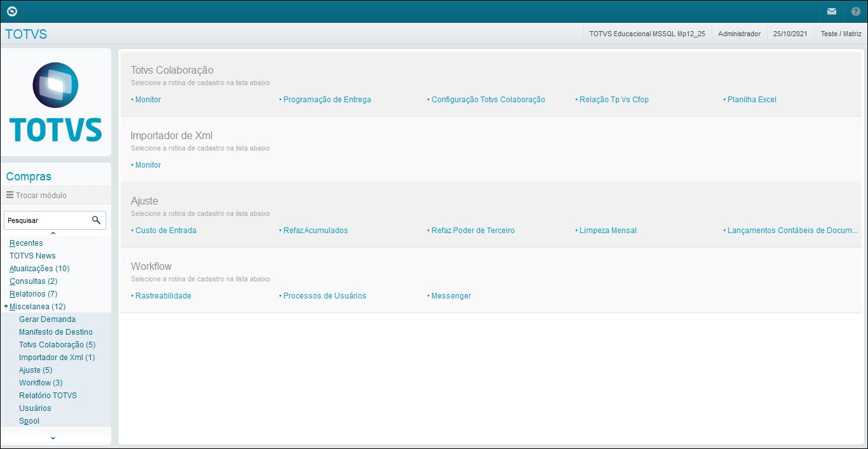The image size is (868, 449).
Task: Click the Compras module heading
Action: click(29, 177)
